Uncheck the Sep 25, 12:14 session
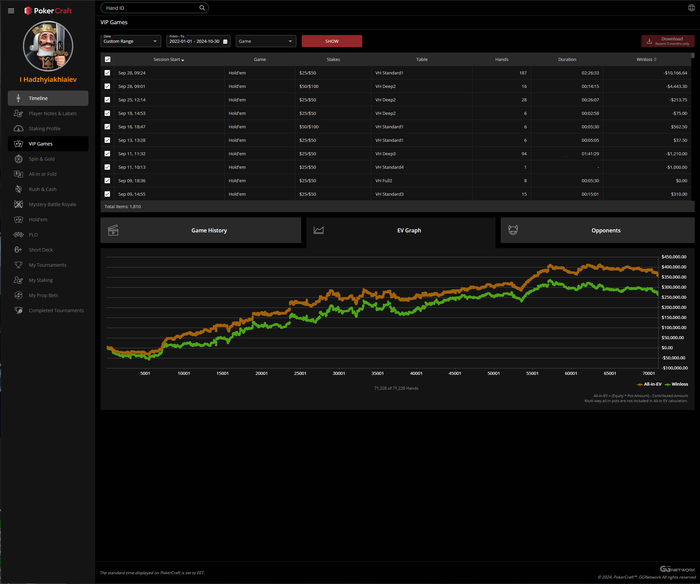The image size is (700, 584). (x=108, y=100)
